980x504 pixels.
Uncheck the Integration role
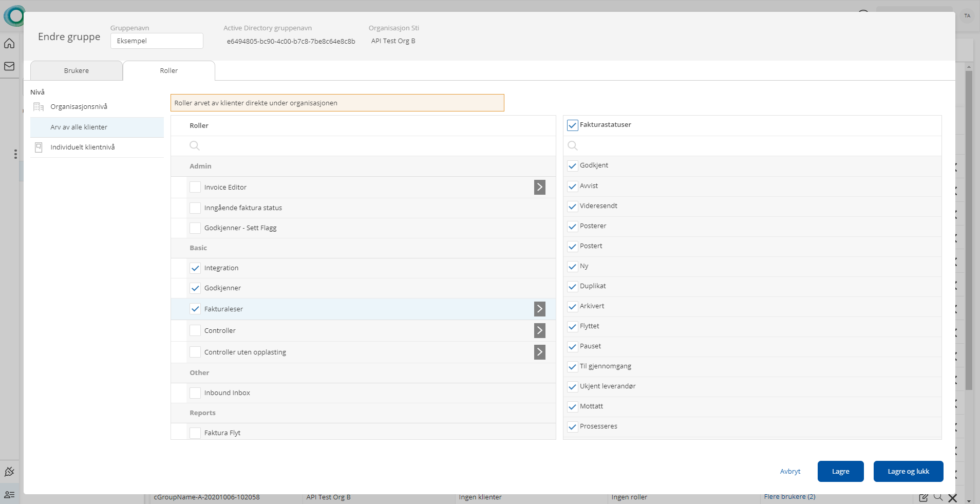tap(195, 268)
